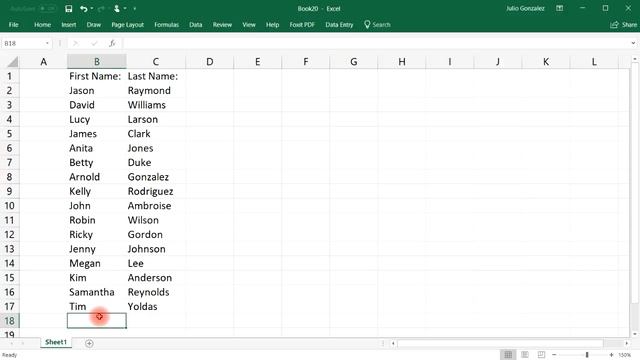Toggle the AutoSave switch
Viewport: 640px width, 360px height.
point(48,9)
